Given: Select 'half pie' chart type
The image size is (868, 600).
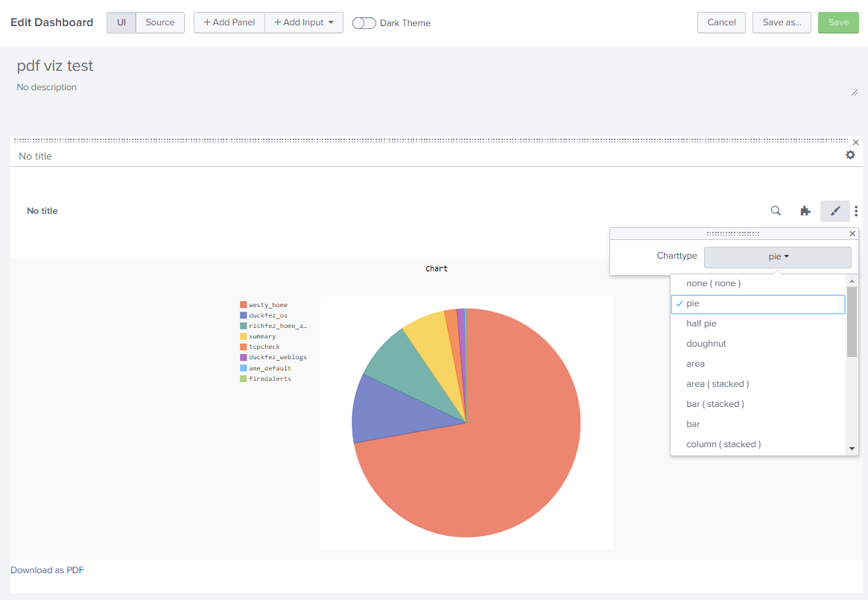Looking at the screenshot, I should click(x=758, y=323).
